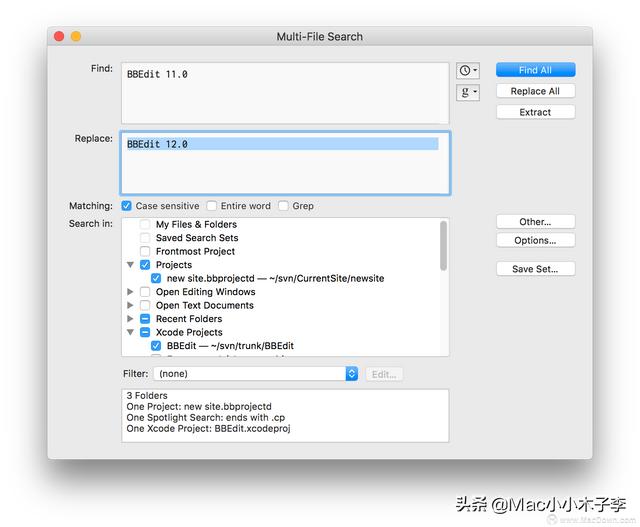Click the red close window button
Image resolution: width=640 pixels, height=527 pixels.
[59, 36]
